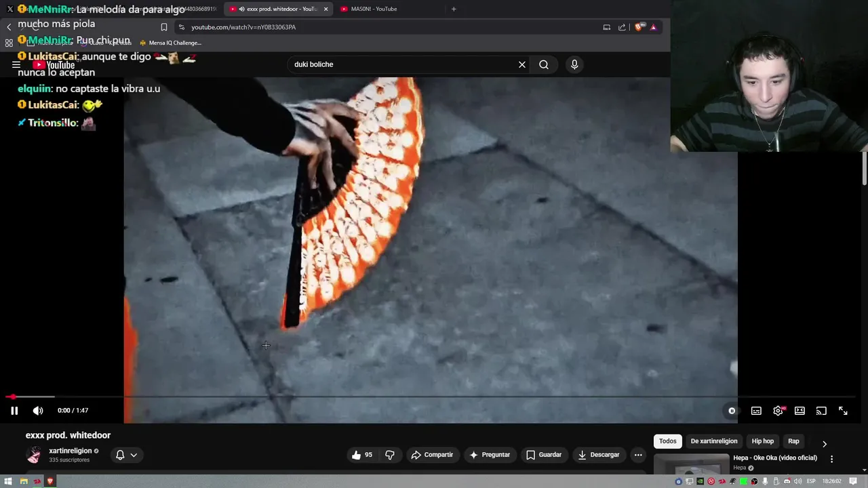The width and height of the screenshot is (868, 488).
Task: Open File Explorer from the taskbar
Action: [x=24, y=481]
